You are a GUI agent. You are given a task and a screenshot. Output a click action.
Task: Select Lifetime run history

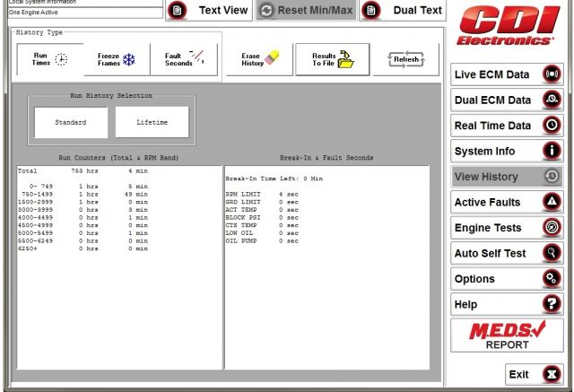coord(152,122)
